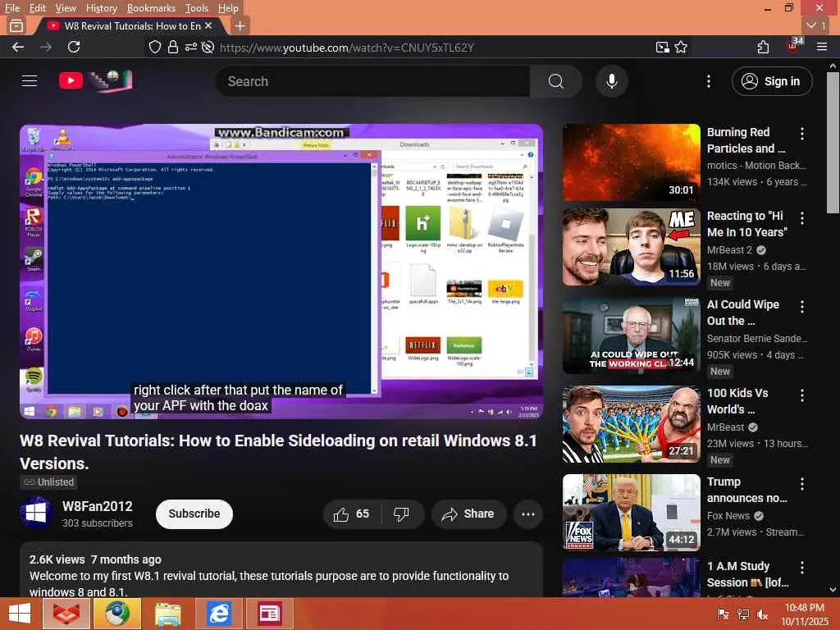Open W8Fan2012 channel avatar
Screen dimensions: 840x630
tap(36, 514)
